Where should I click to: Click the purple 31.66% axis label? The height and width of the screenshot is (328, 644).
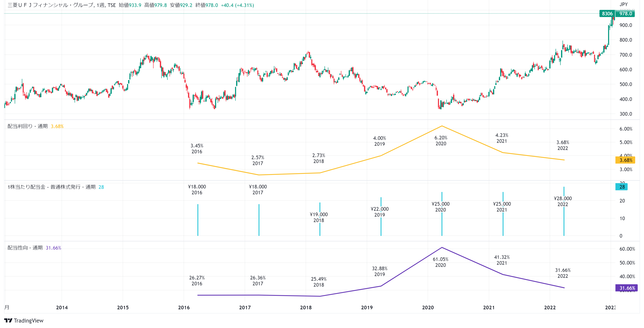tap(627, 288)
